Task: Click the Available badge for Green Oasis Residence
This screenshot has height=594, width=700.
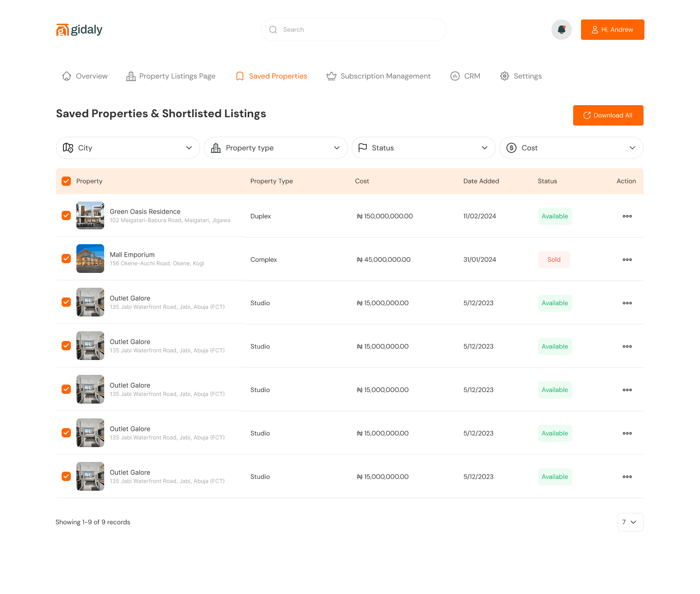Action: click(x=555, y=216)
